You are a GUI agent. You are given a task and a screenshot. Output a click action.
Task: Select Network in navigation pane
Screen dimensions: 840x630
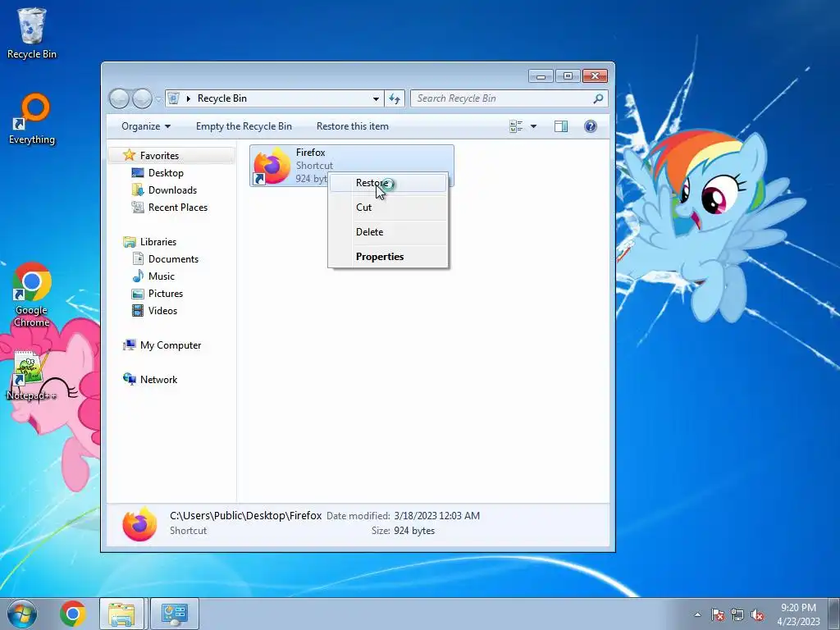coord(158,380)
